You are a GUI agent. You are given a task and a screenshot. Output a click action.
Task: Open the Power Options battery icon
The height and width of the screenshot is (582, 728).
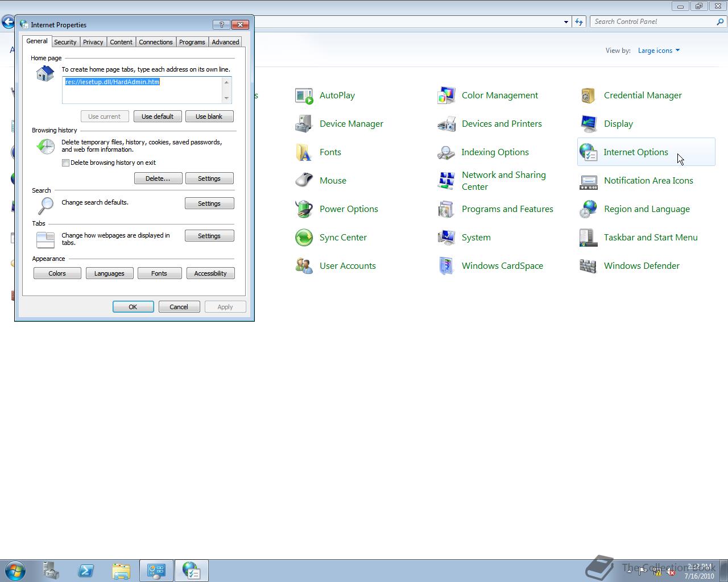point(304,209)
